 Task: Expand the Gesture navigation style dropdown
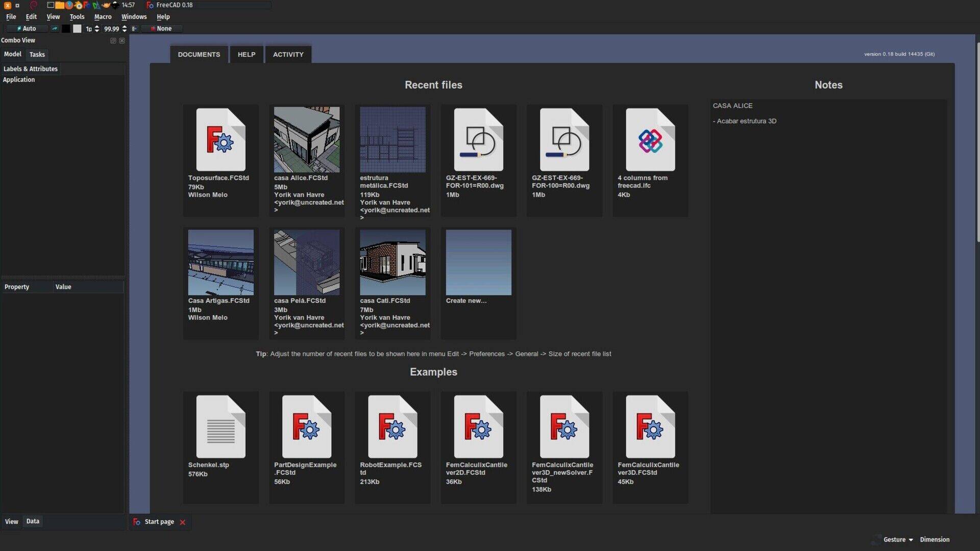tap(898, 539)
